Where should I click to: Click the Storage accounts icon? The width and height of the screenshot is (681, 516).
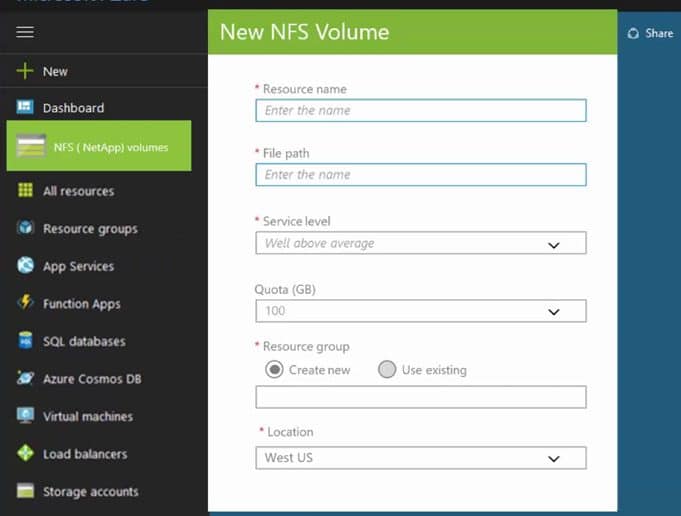coord(25,491)
